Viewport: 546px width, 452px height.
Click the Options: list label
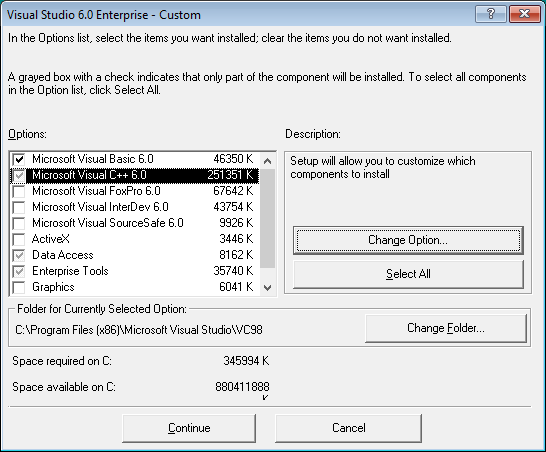[x=28, y=134]
